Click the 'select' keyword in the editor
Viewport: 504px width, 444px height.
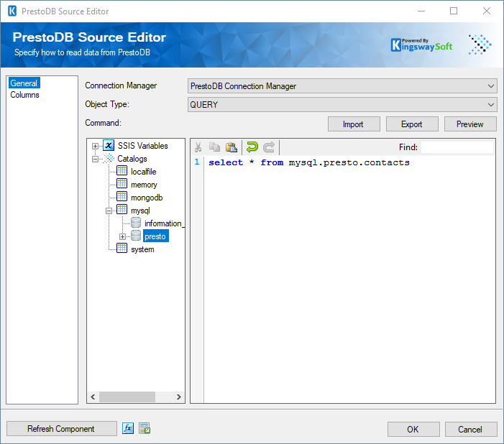point(226,162)
